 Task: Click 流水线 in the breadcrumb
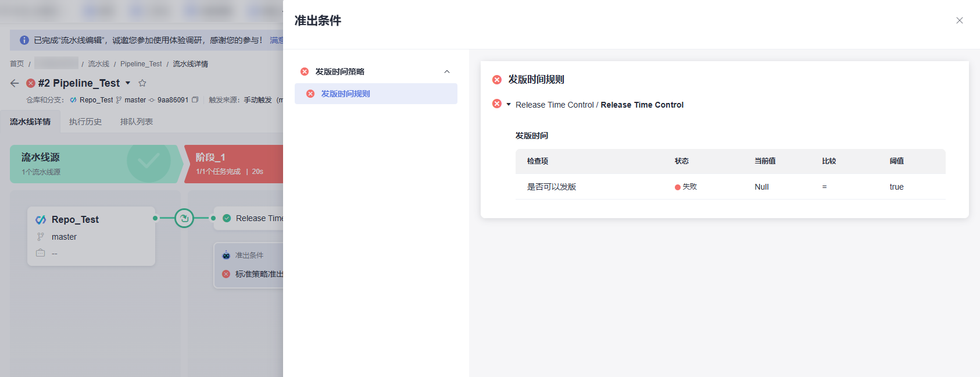tap(99, 64)
